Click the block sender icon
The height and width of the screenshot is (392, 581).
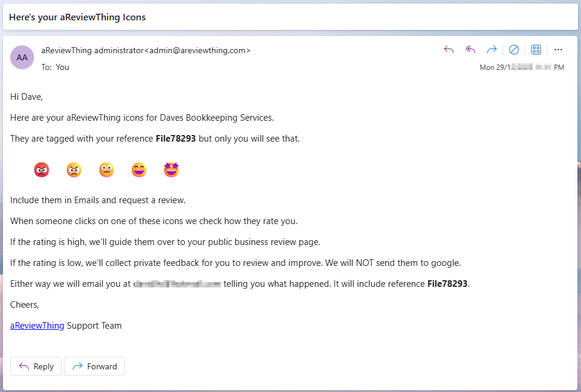[x=514, y=50]
